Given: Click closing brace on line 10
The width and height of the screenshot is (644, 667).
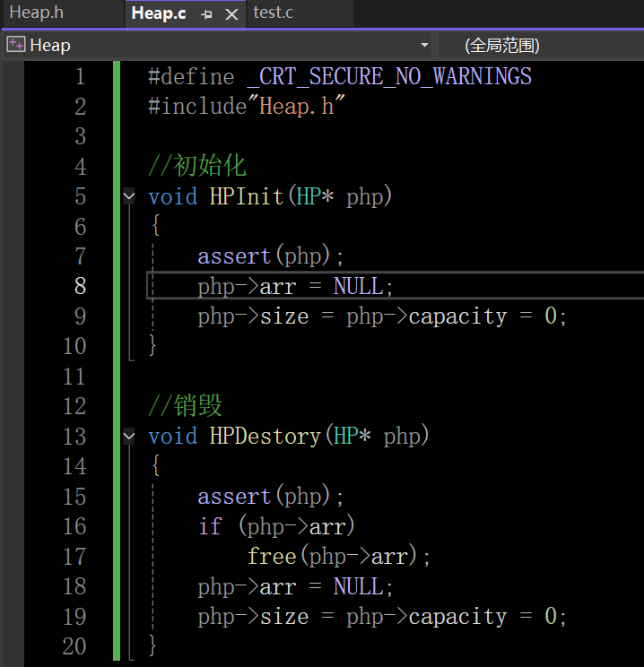Looking at the screenshot, I should tap(152, 345).
